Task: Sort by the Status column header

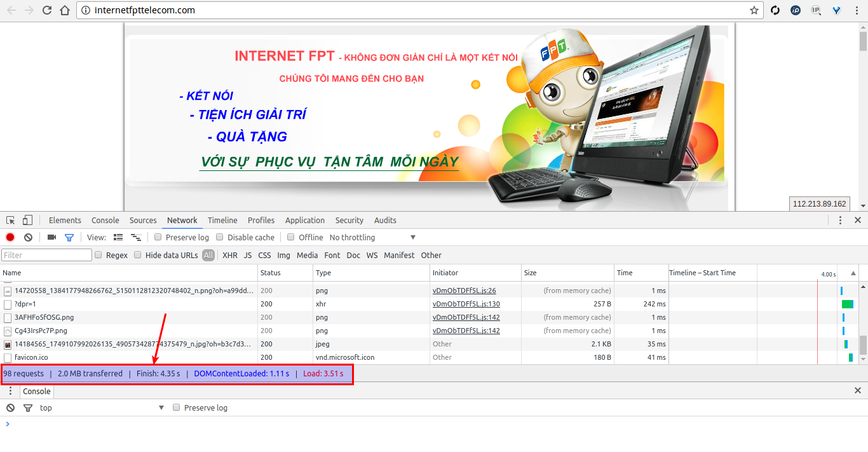Action: click(x=286, y=273)
